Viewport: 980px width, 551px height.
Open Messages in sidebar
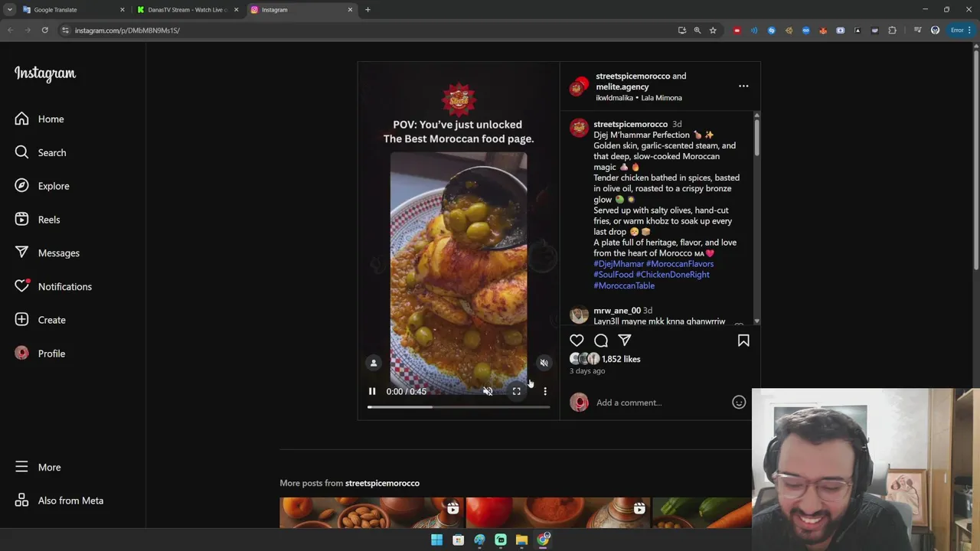tap(47, 253)
